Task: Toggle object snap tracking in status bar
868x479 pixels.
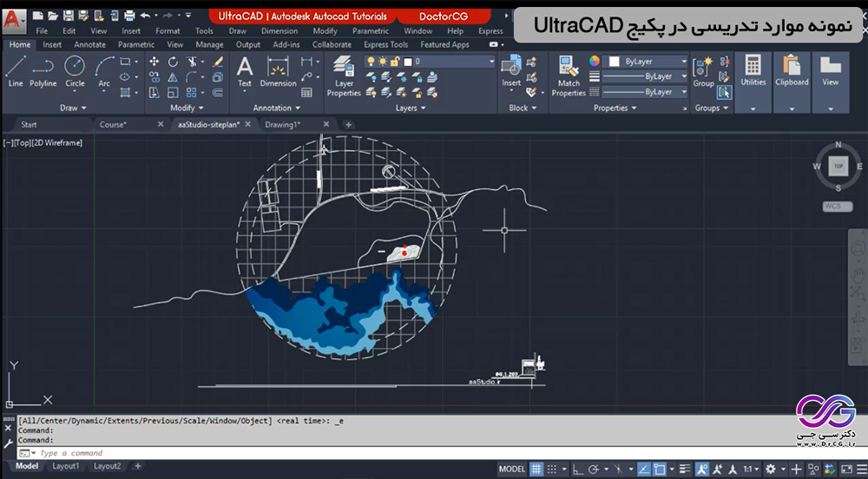Action: click(644, 469)
